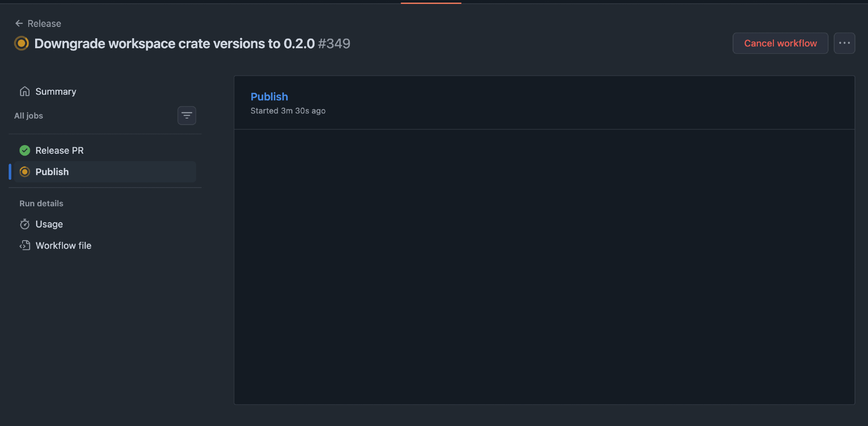Click the green success check for Release PR

[25, 151]
